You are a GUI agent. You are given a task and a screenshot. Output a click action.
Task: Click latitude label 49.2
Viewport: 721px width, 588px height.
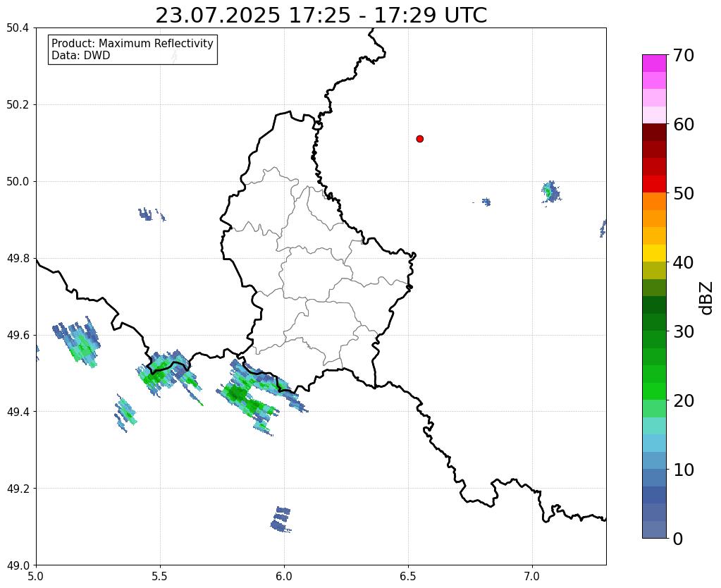pos(18,488)
